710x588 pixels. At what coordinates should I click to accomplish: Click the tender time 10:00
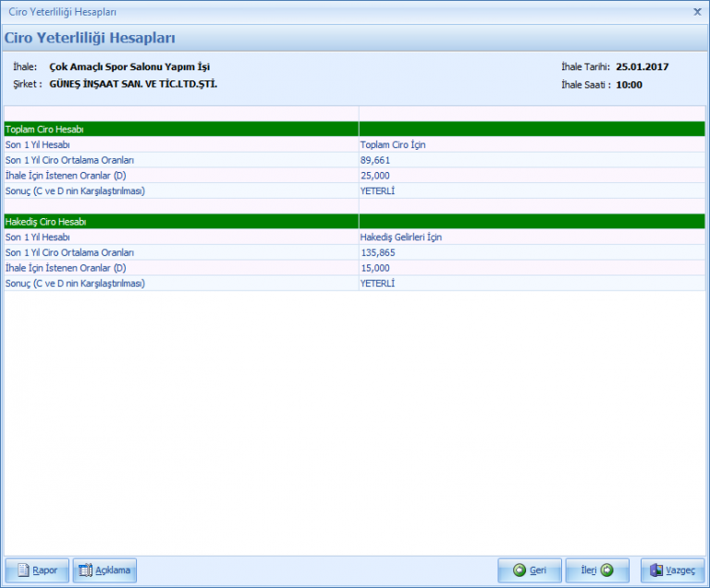pyautogui.click(x=629, y=84)
